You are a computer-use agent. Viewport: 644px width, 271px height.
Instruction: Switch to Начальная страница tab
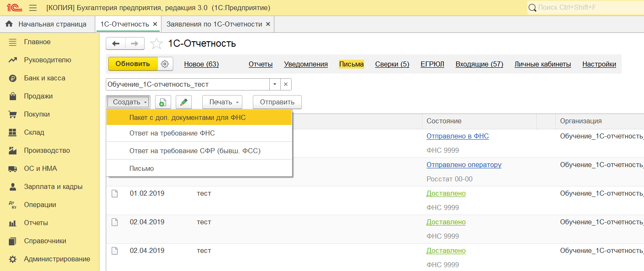point(48,24)
